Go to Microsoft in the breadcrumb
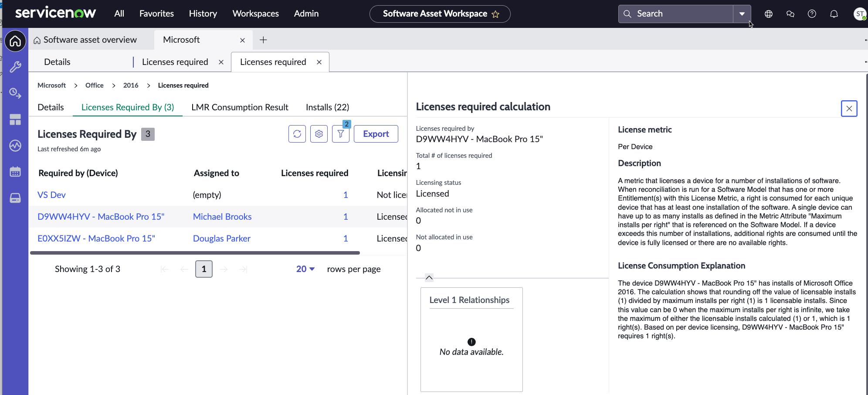Viewport: 868px width, 395px height. click(51, 85)
